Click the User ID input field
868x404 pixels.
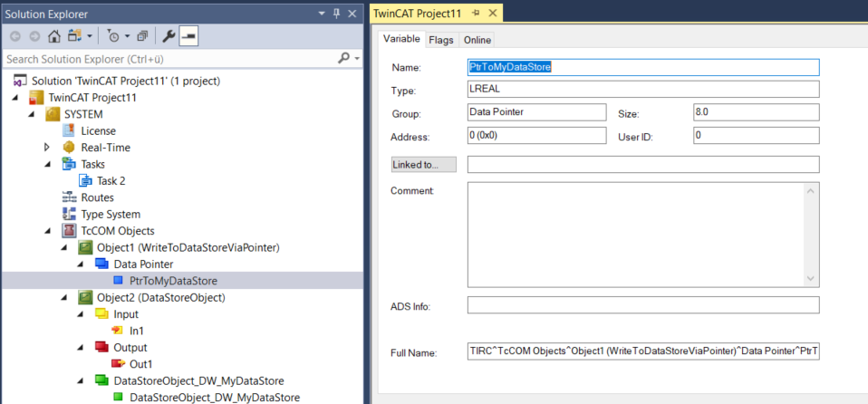coord(757,135)
